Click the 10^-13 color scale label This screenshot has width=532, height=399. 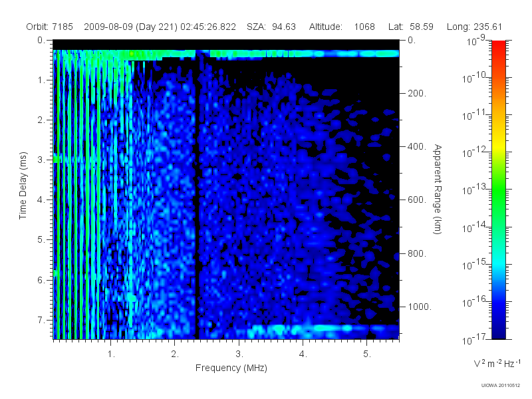coord(473,190)
